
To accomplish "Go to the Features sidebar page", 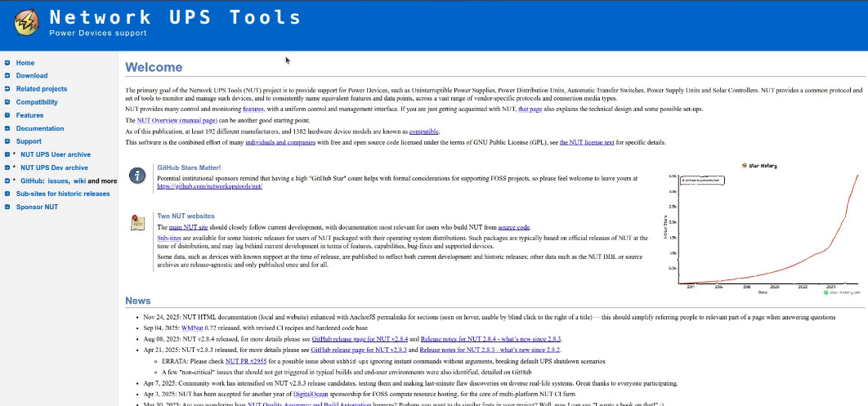I will coord(29,116).
